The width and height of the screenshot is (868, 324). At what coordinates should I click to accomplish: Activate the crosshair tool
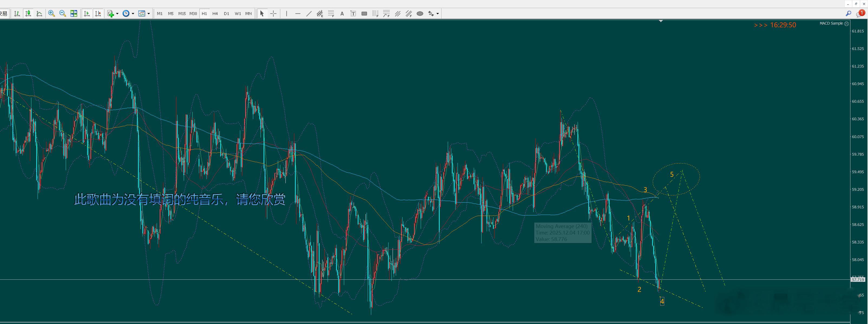[x=273, y=14]
